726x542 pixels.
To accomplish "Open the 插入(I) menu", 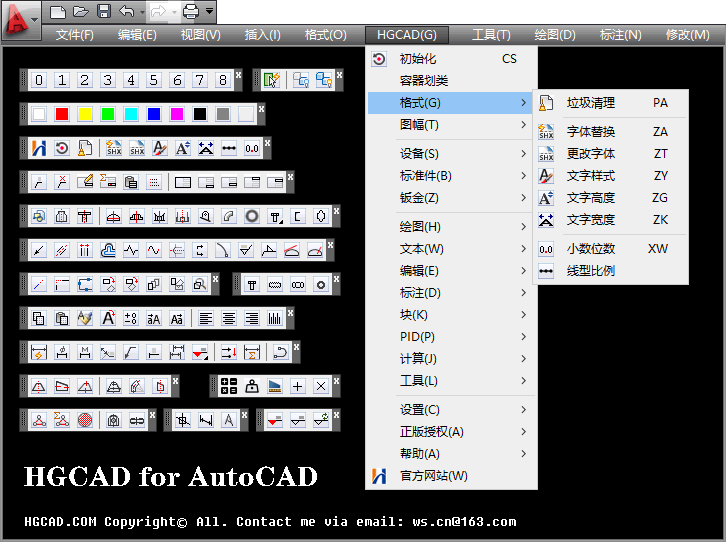I will point(263,35).
